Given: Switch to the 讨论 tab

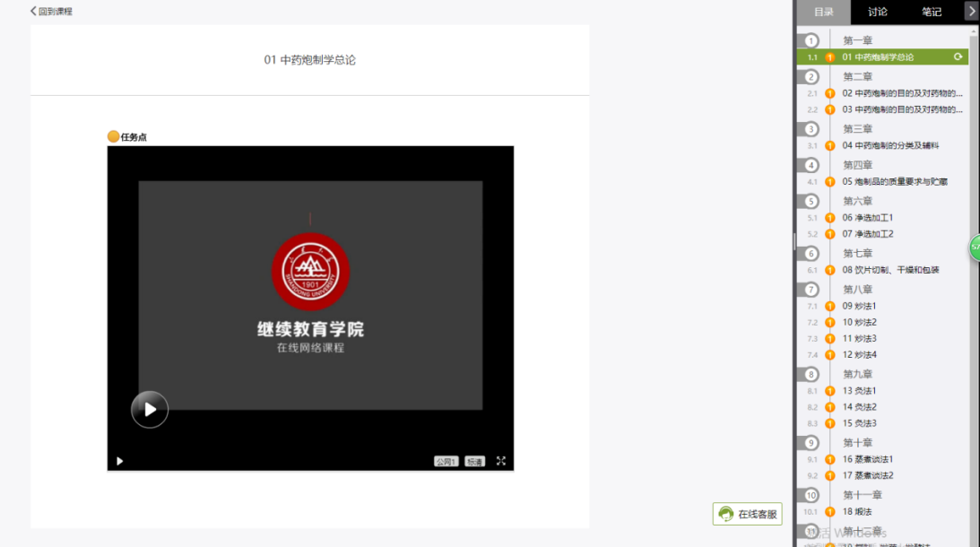Looking at the screenshot, I should pos(878,12).
